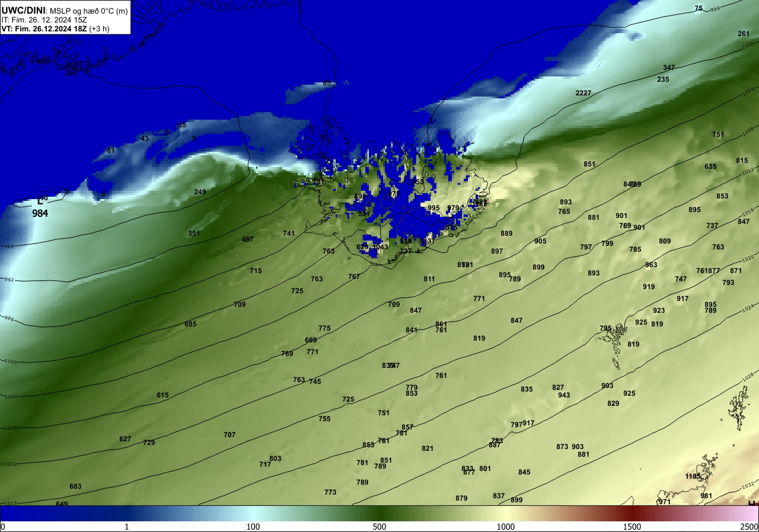This screenshot has width=759, height=532.
Task: Click the 755 height value
Action: 324,419
